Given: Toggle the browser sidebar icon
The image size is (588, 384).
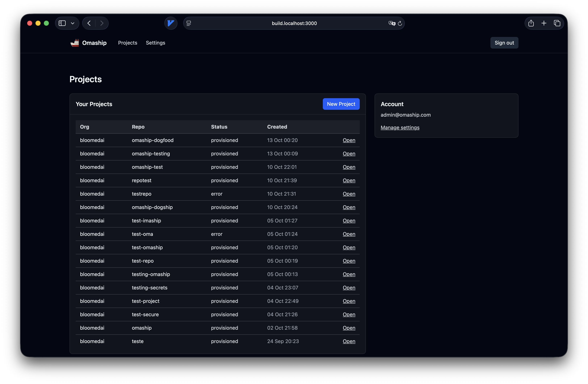Looking at the screenshot, I should click(62, 23).
